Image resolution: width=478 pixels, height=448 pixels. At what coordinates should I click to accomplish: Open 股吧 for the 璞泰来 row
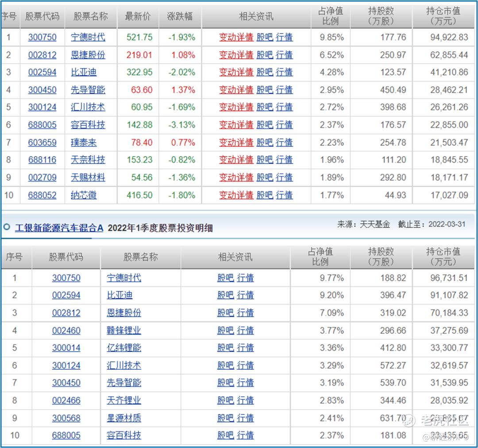point(265,142)
